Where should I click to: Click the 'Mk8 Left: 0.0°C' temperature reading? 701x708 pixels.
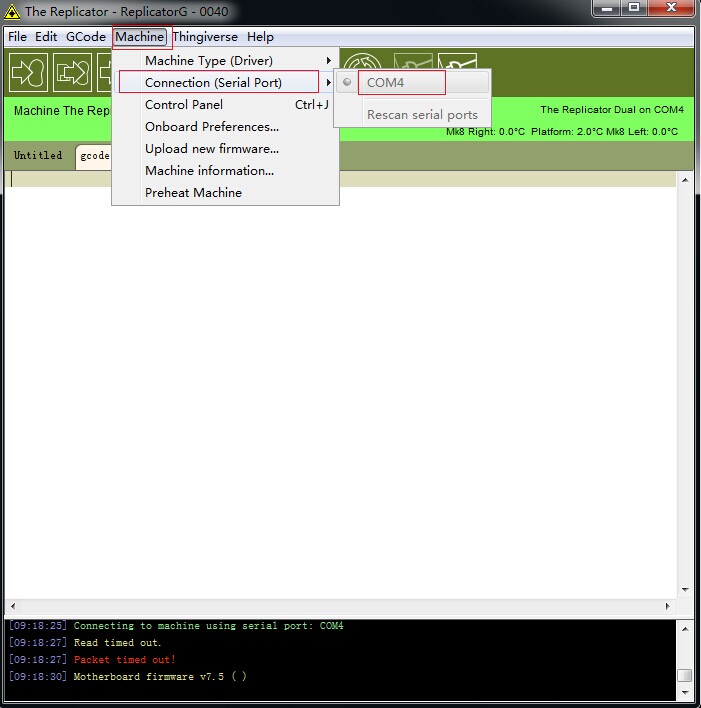pyautogui.click(x=642, y=132)
